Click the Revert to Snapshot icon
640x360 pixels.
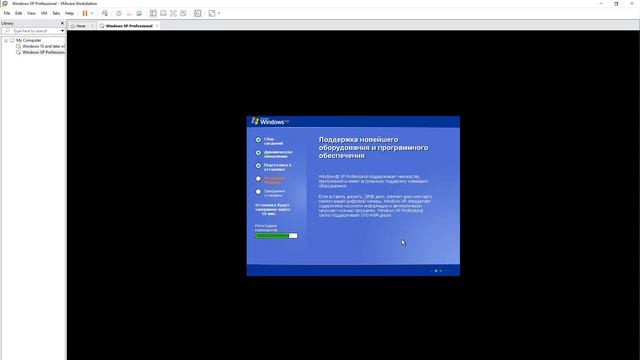click(129, 13)
